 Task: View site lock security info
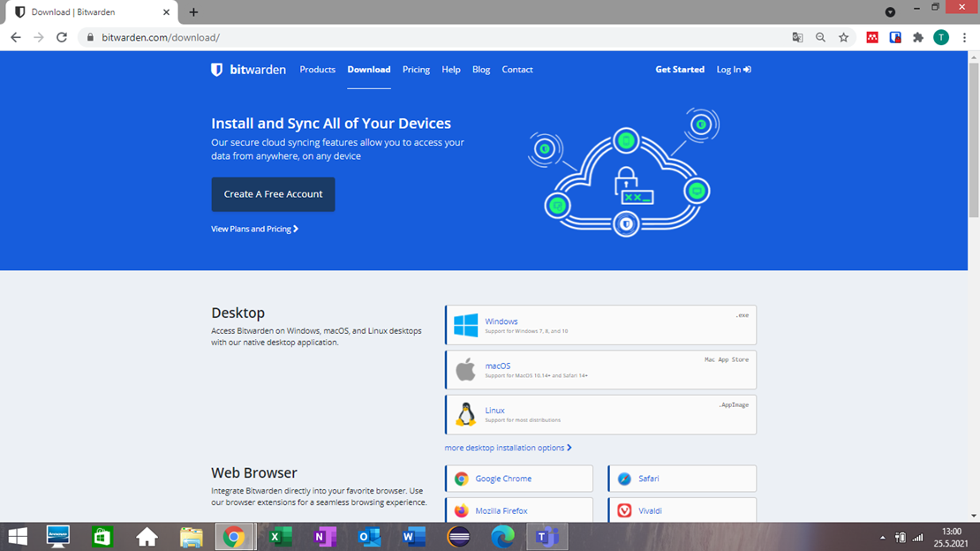tap(90, 37)
